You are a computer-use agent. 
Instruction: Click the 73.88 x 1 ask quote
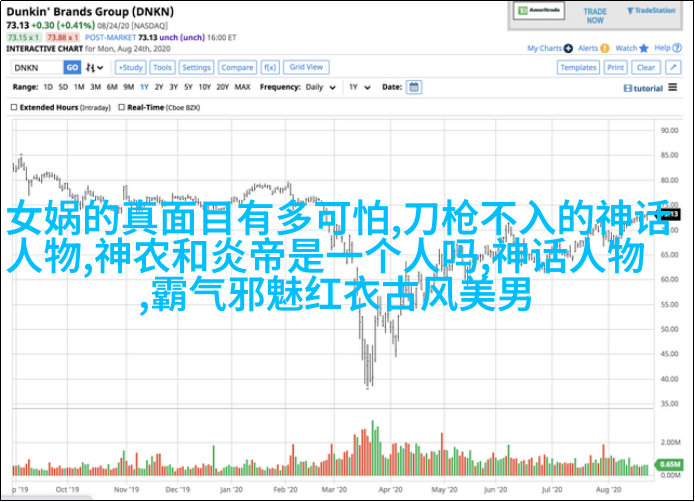63,38
